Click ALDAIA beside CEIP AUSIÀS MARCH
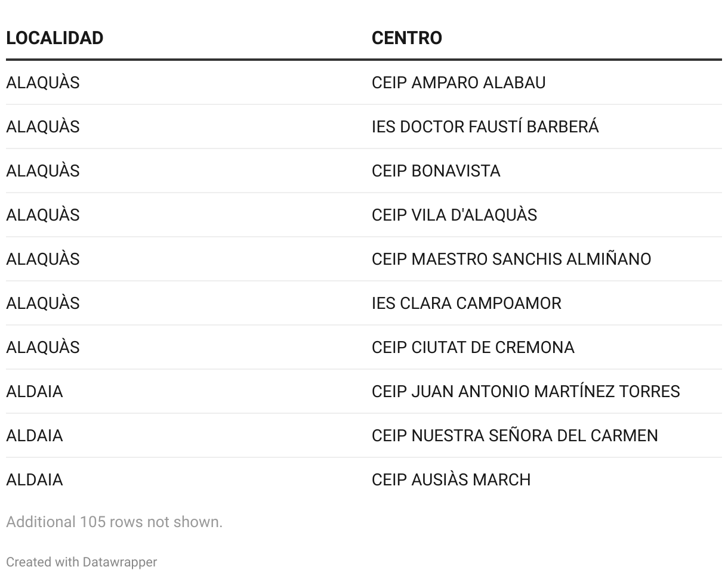Image resolution: width=728 pixels, height=576 pixels. click(x=35, y=479)
